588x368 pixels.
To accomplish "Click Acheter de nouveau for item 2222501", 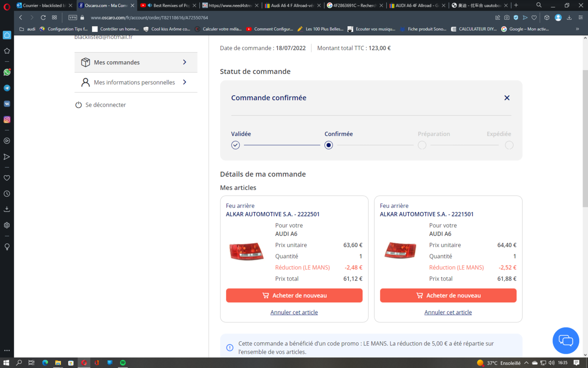I will tap(294, 295).
